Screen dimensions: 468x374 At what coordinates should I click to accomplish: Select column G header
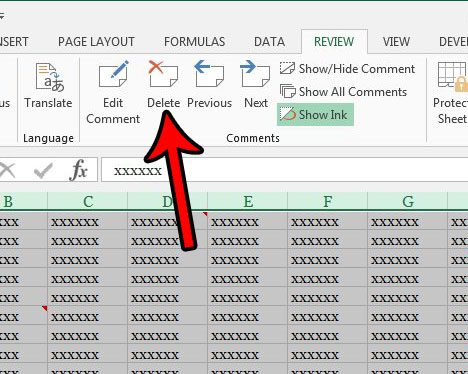click(408, 201)
